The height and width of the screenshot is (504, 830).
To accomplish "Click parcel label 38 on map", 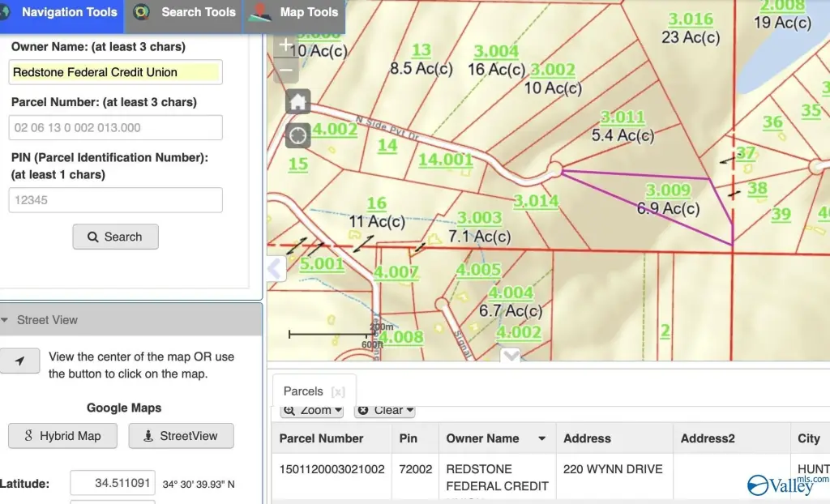I will click(x=758, y=189).
